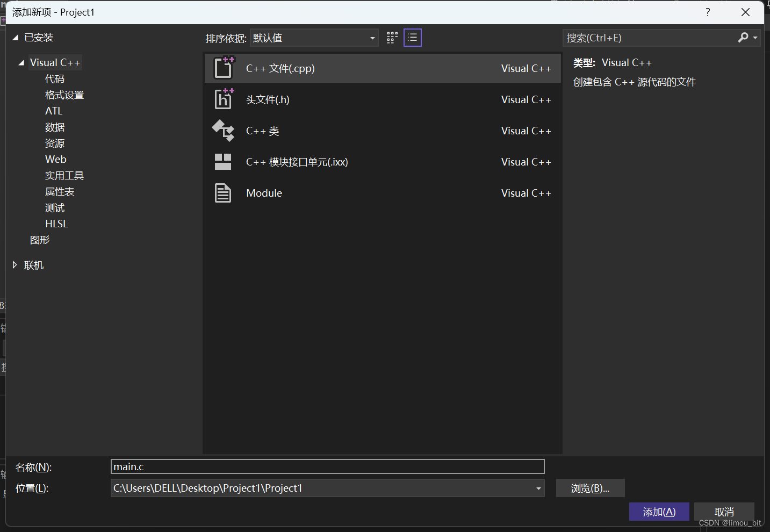Click the 名称 name input field
This screenshot has height=532, width=770.
pyautogui.click(x=327, y=467)
